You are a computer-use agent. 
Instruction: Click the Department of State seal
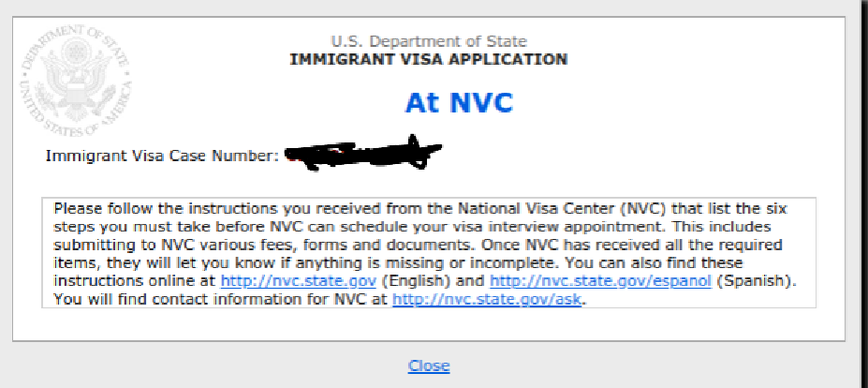click(x=76, y=81)
